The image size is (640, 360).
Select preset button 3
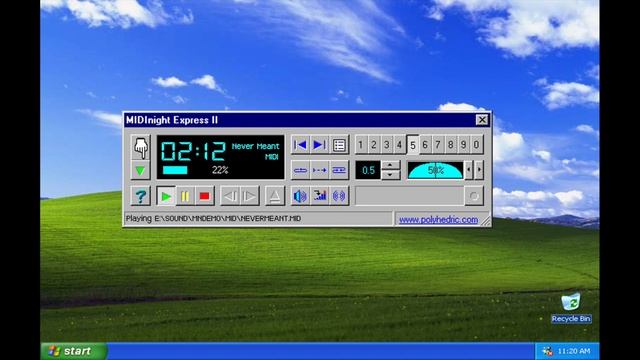(387, 145)
